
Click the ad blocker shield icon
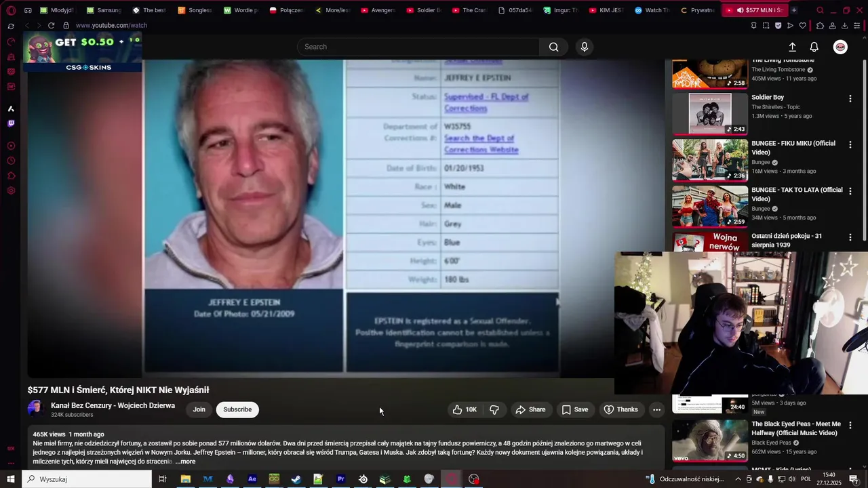coord(778,26)
